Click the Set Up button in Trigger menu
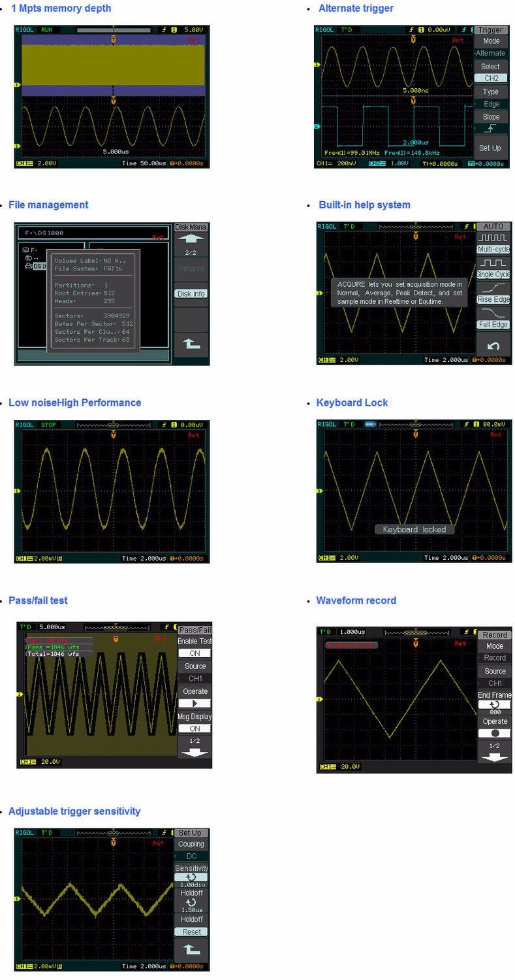Viewport: 515px width, 980px height. [491, 148]
